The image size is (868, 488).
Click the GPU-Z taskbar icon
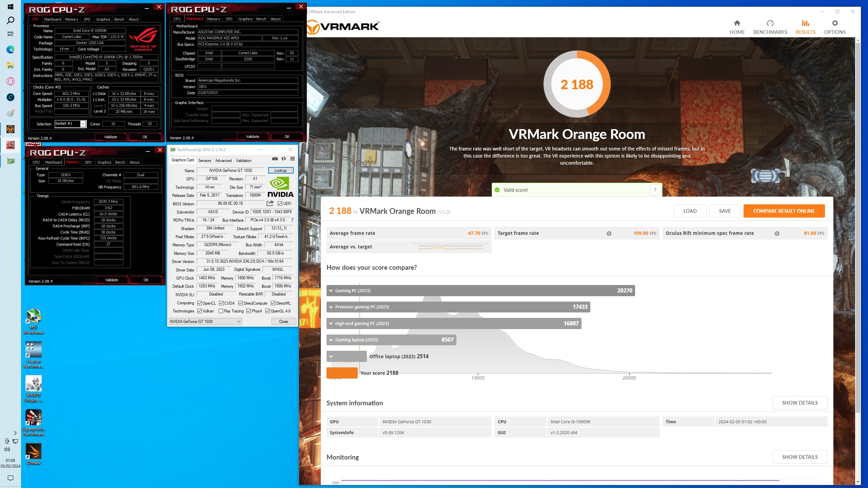[x=11, y=161]
